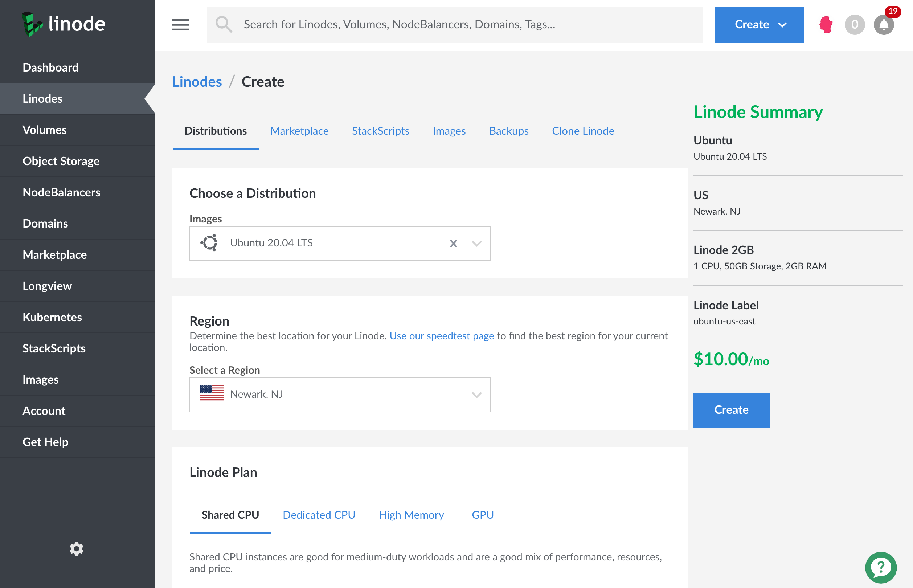Image resolution: width=913 pixels, height=588 pixels.
Task: Click the Ubuntu 20.04 LTS selected value
Action: [271, 243]
